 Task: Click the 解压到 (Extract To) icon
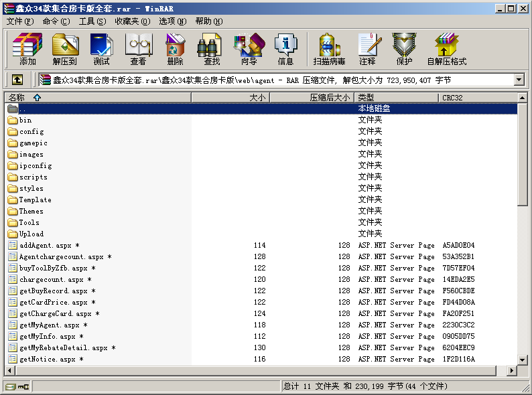[65, 50]
